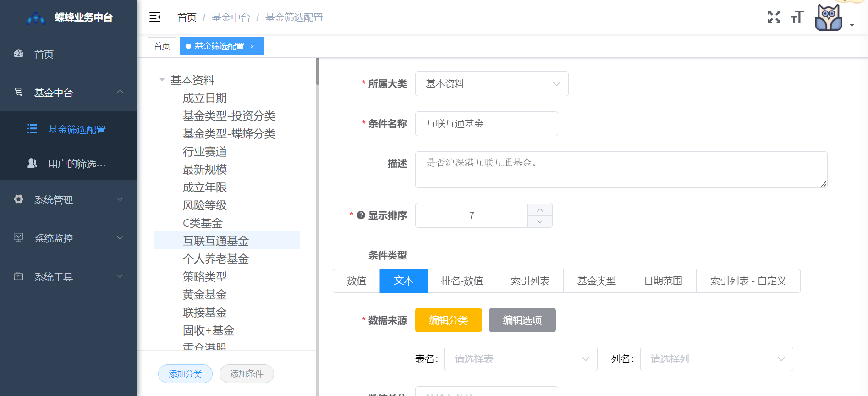Select 个人养老基金 in the tree
This screenshot has width=868, height=396.
[x=216, y=259]
